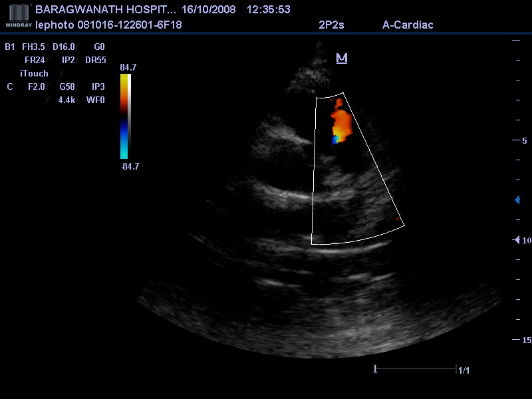
Task: Click the IP3 color parameter
Action: 98,86
